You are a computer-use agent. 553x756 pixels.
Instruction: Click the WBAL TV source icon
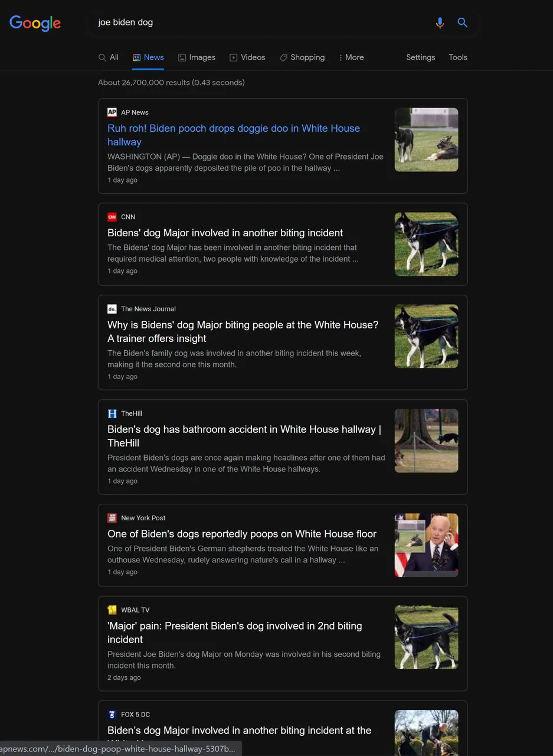tap(112, 610)
